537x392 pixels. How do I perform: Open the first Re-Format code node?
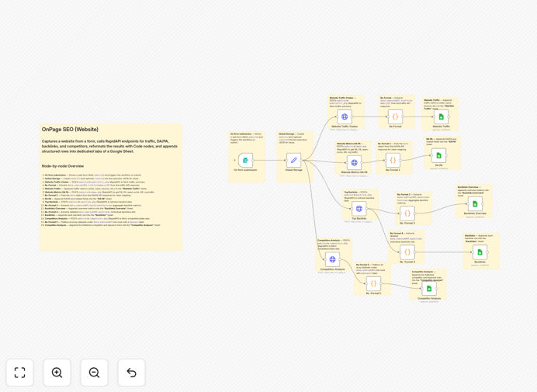click(395, 117)
